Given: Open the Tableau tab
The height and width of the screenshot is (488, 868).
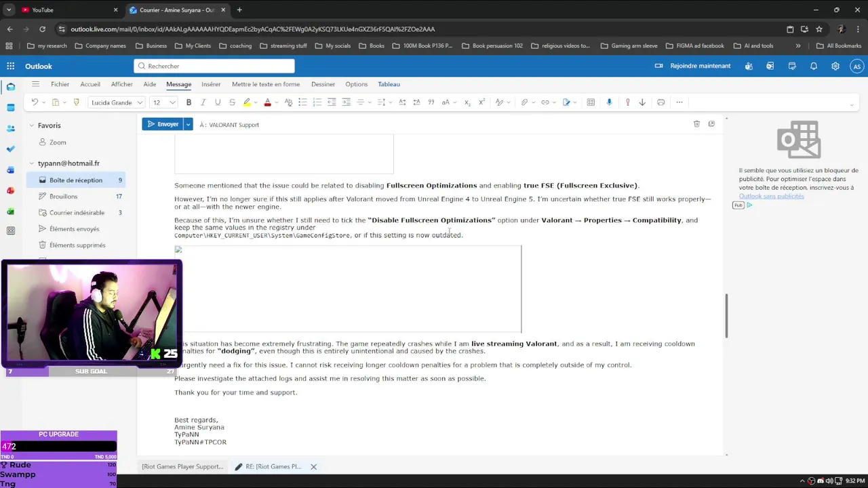Looking at the screenshot, I should click(x=389, y=84).
